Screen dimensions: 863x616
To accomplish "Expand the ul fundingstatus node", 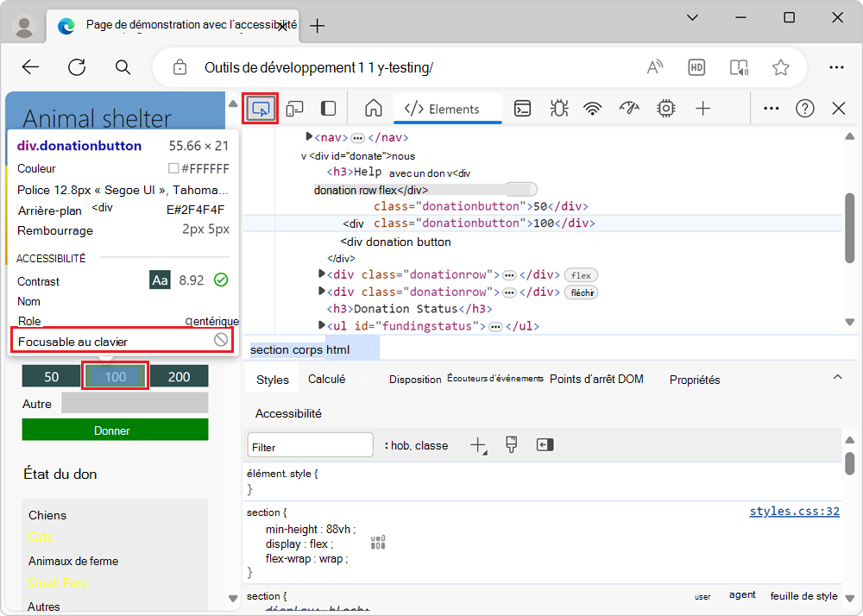I will (323, 327).
